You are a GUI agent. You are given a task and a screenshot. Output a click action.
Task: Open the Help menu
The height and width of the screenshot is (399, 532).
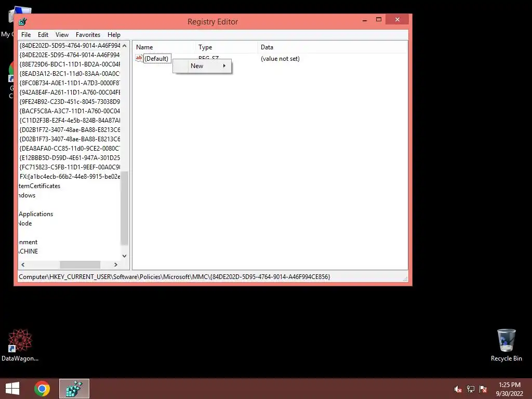coord(114,35)
